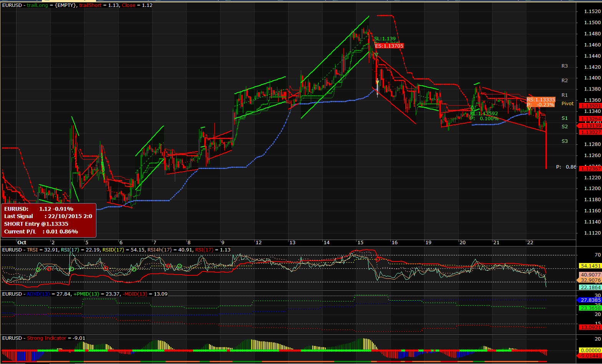The width and height of the screenshot is (602, 364).
Task: Select the S2 support level label
Action: click(x=564, y=127)
